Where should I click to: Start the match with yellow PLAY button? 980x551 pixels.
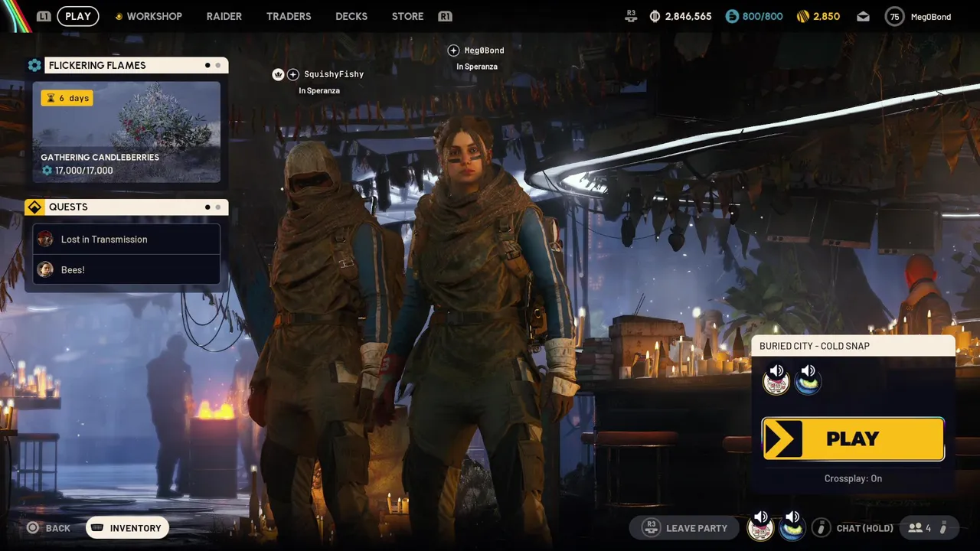[x=853, y=439]
